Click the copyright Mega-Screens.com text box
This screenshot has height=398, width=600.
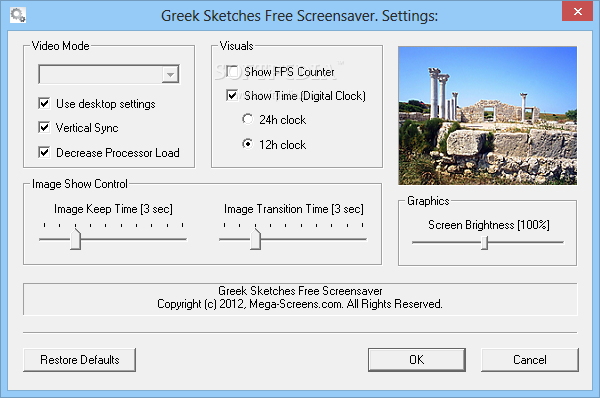click(300, 299)
